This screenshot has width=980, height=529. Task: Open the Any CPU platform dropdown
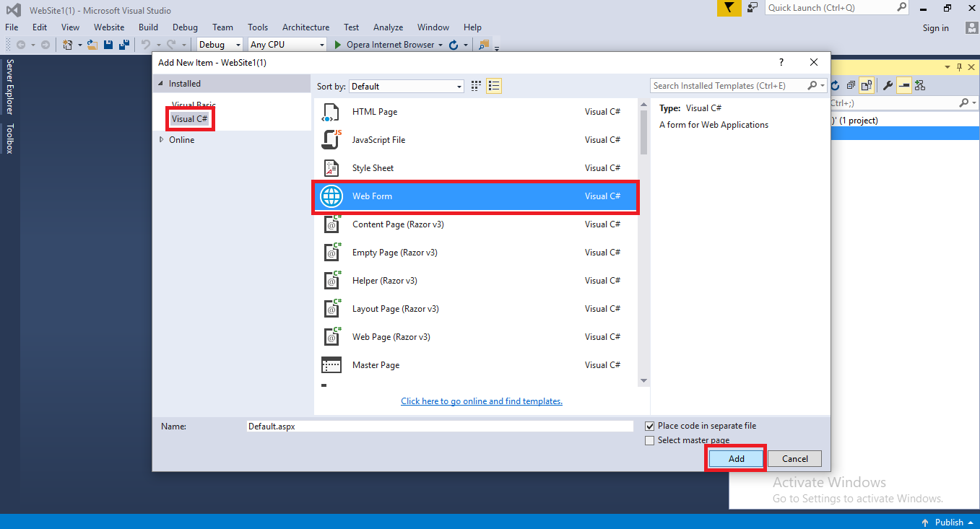(x=323, y=44)
